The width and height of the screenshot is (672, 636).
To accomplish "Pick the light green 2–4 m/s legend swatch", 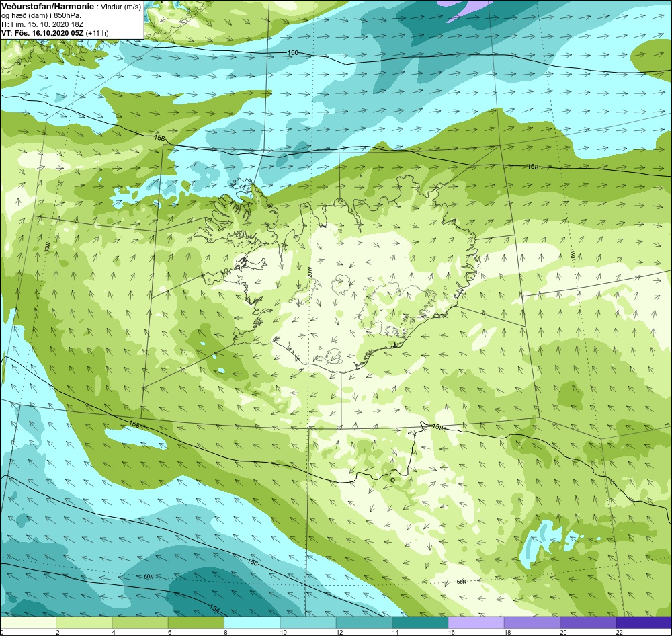I will click(x=84, y=622).
